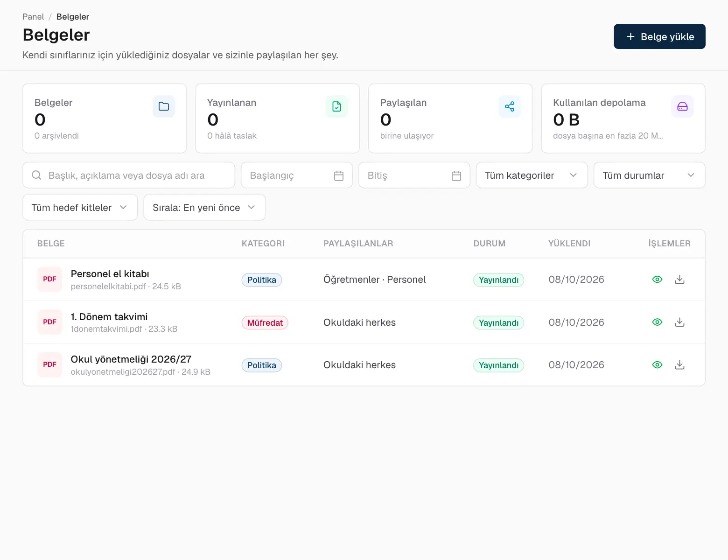Viewport: 728px width, 560px height.
Task: Click the Belge yükle button
Action: pos(659,36)
